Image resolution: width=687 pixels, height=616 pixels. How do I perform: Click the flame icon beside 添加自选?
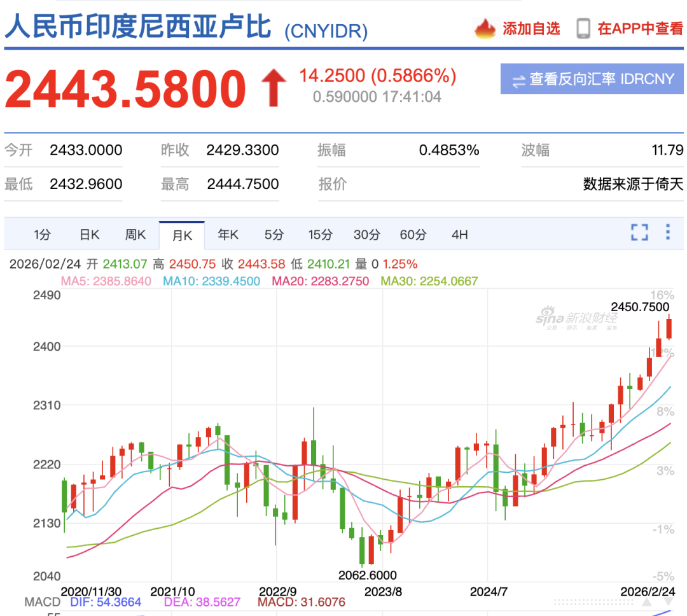485,29
